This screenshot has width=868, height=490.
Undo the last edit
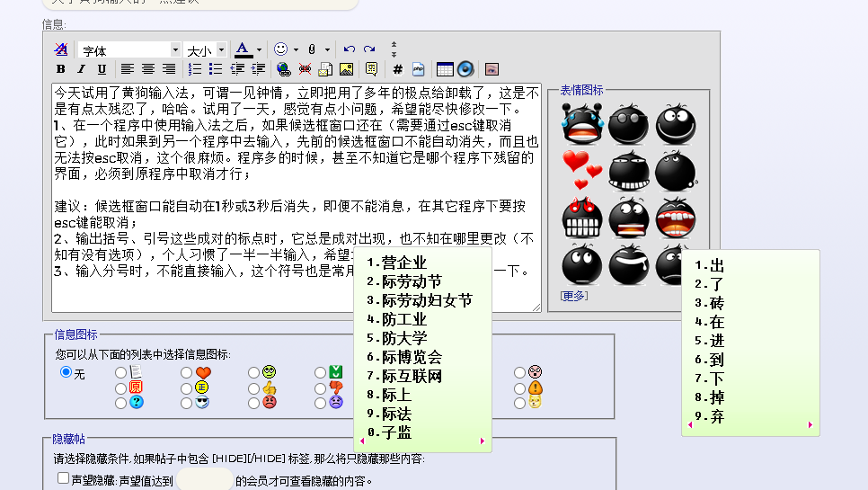coord(350,49)
